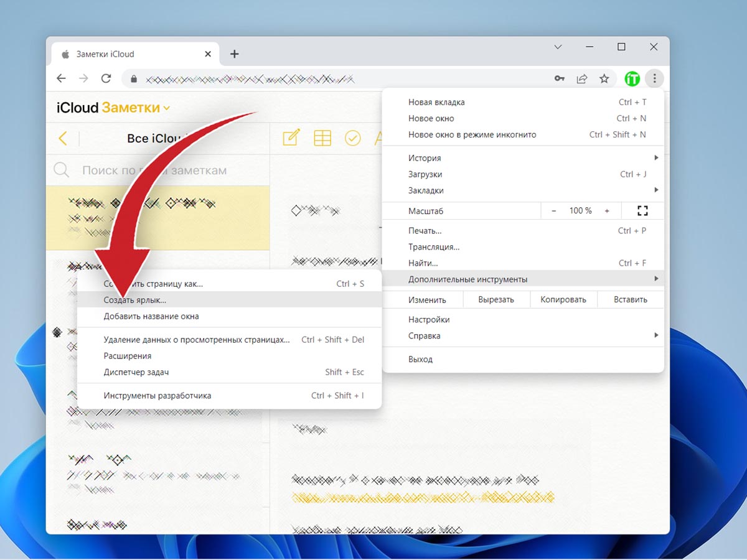Expand the Закладки submenu
747x560 pixels.
point(523,190)
